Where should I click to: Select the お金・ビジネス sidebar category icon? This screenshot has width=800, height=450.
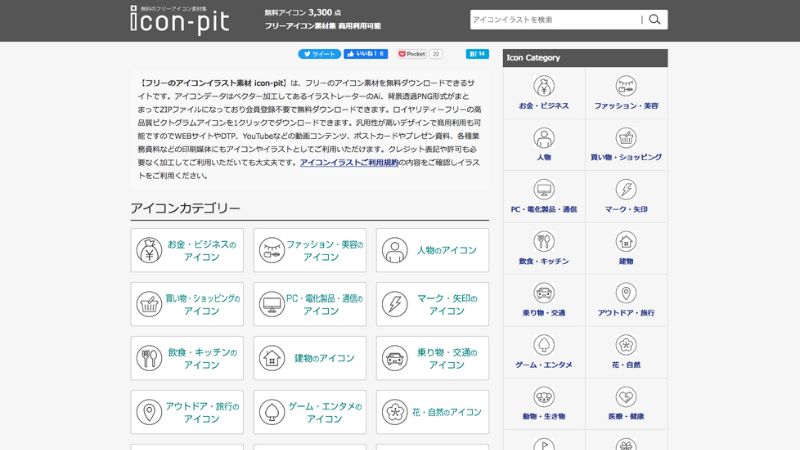click(x=544, y=87)
